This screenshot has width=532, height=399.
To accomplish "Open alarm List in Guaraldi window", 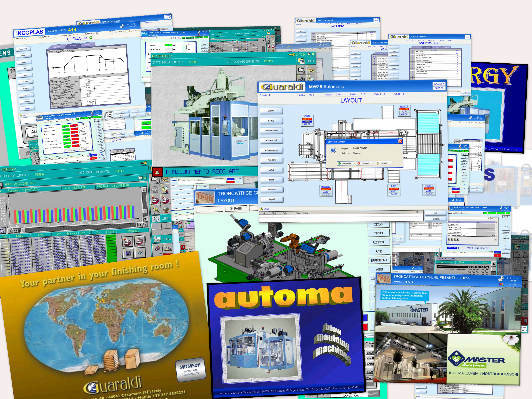I will [x=435, y=213].
